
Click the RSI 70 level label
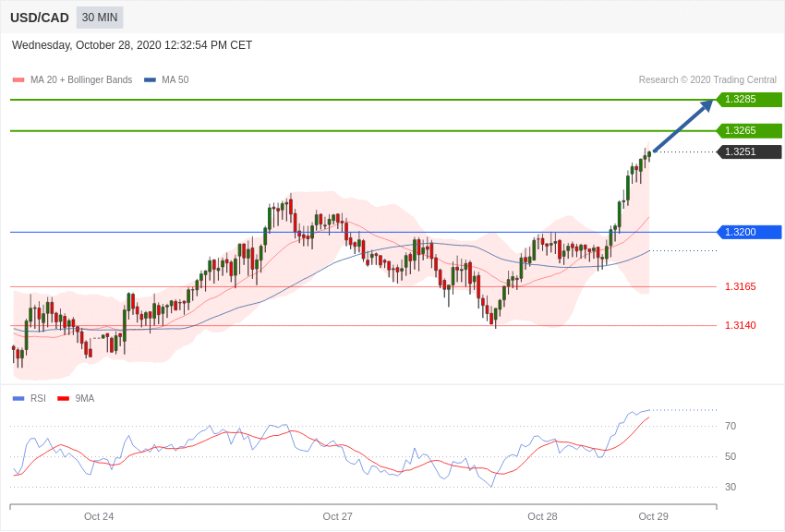point(731,426)
